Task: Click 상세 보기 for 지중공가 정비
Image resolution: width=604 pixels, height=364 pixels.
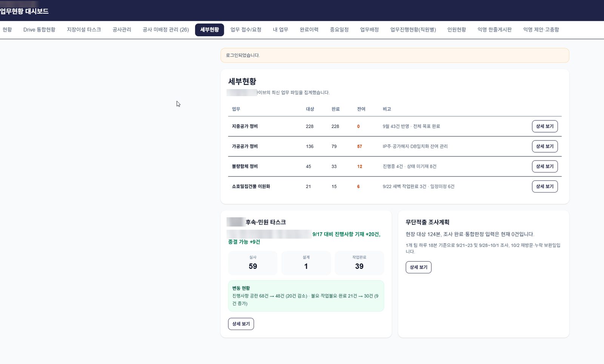Action: 545,126
